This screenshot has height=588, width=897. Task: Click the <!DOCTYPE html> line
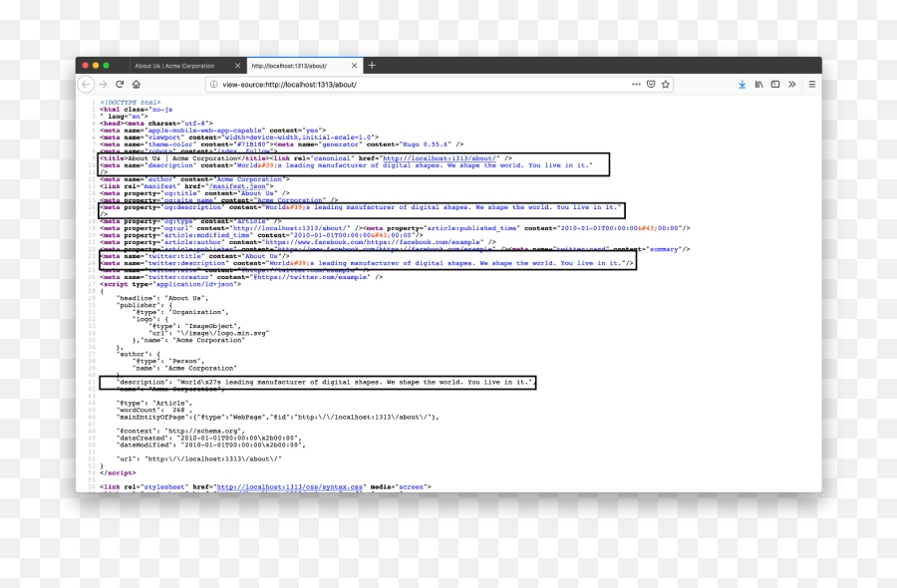[x=131, y=103]
